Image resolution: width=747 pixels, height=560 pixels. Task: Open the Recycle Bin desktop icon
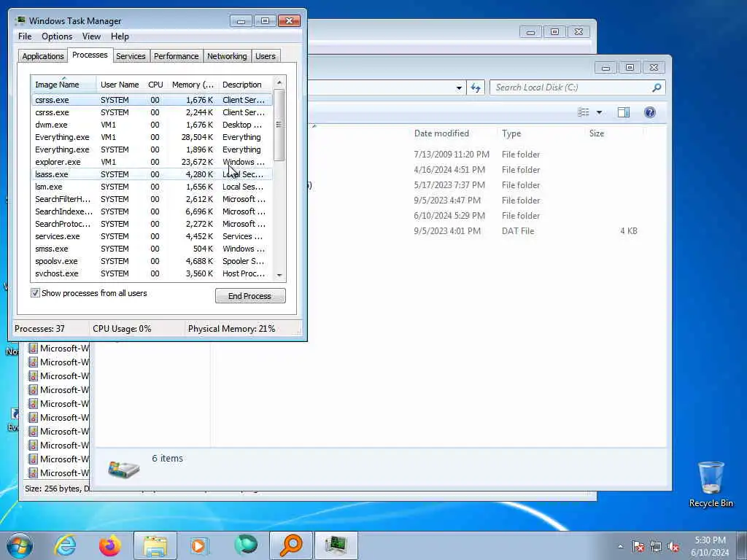(x=711, y=484)
